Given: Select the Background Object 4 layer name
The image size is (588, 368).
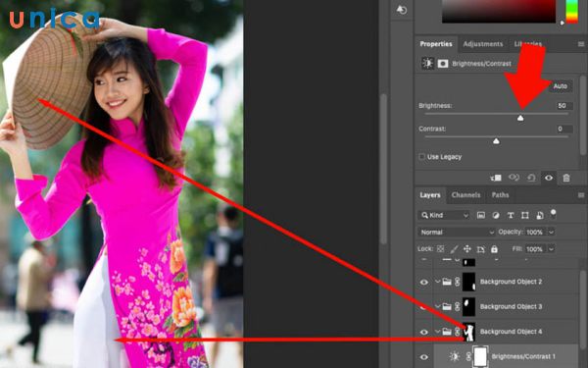Looking at the screenshot, I should pos(511,332).
